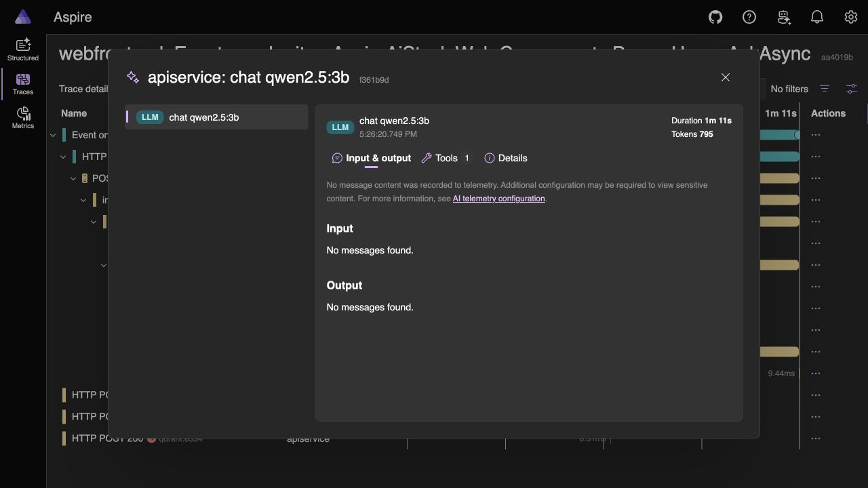
Task: Click the teal timeline bar of the Event row
Action: [x=779, y=135]
